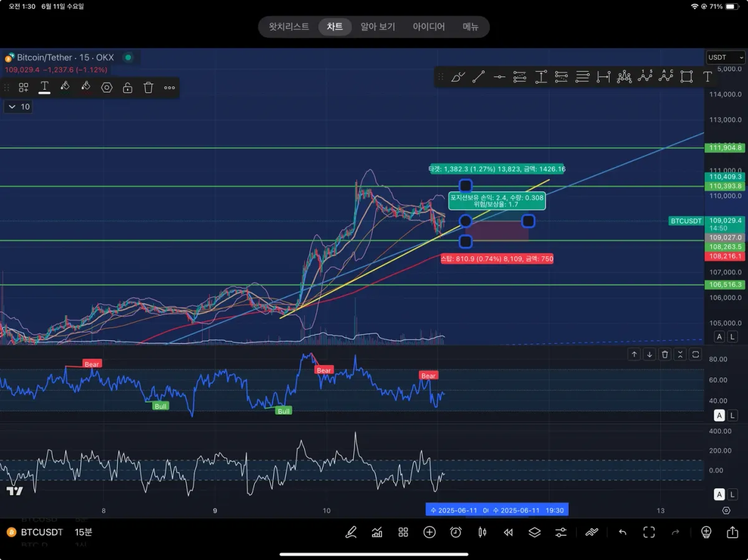Viewport: 748px width, 560px height.
Task: Undo the last action
Action: pyautogui.click(x=622, y=532)
